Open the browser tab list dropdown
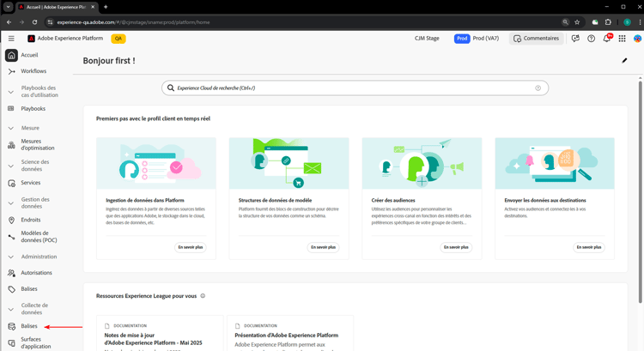This screenshot has height=351, width=644. click(x=8, y=7)
